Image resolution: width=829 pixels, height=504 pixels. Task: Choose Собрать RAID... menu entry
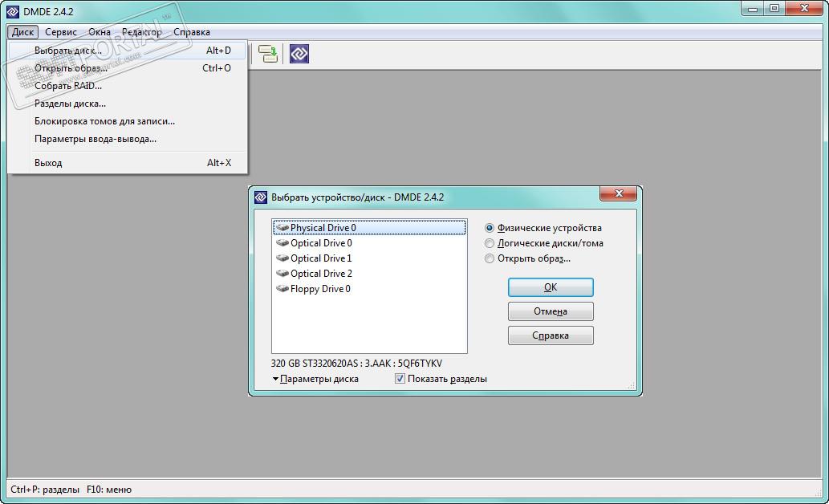[x=128, y=86]
